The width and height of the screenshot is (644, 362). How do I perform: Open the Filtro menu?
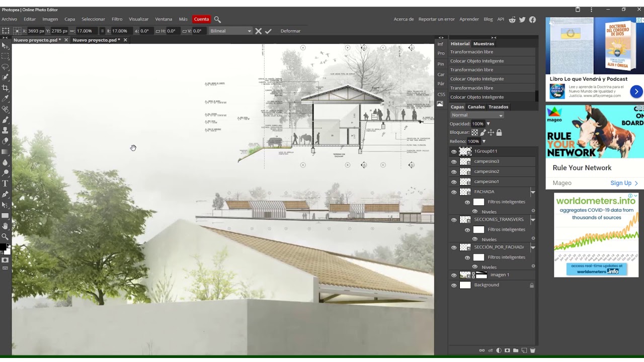click(x=117, y=19)
